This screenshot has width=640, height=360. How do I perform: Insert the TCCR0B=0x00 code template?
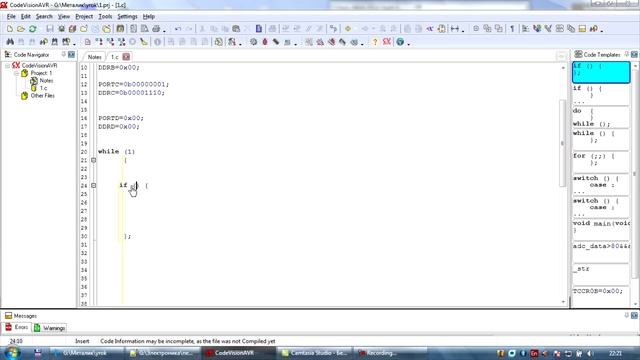(x=601, y=296)
